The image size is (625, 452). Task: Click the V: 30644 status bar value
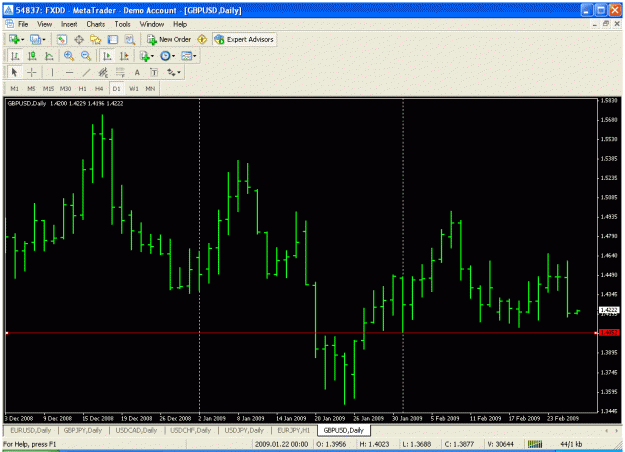pyautogui.click(x=500, y=444)
